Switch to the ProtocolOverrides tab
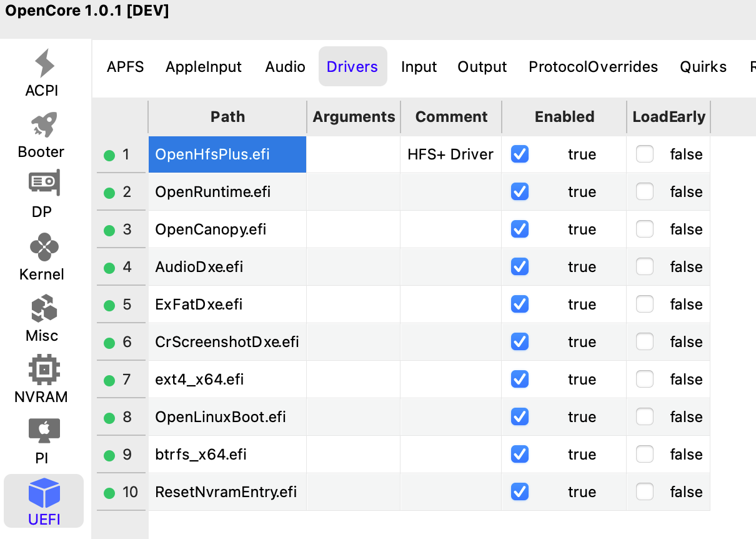The height and width of the screenshot is (539, 756). [593, 67]
